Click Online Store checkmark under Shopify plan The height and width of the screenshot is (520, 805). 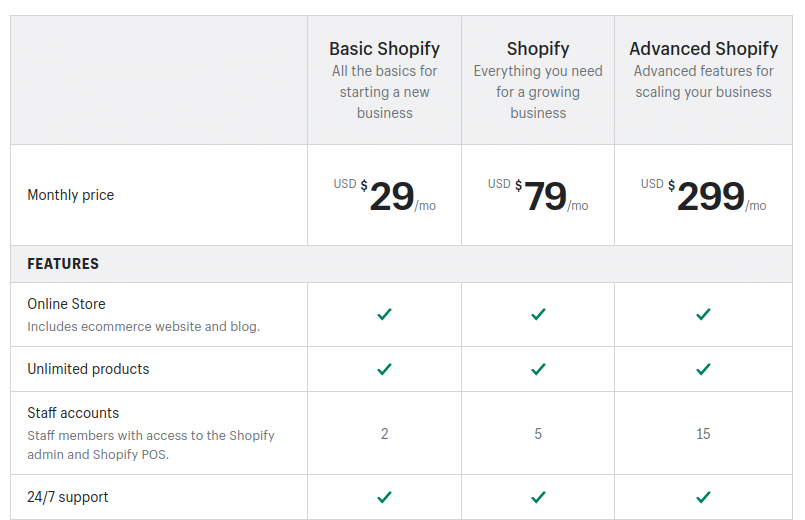538,314
